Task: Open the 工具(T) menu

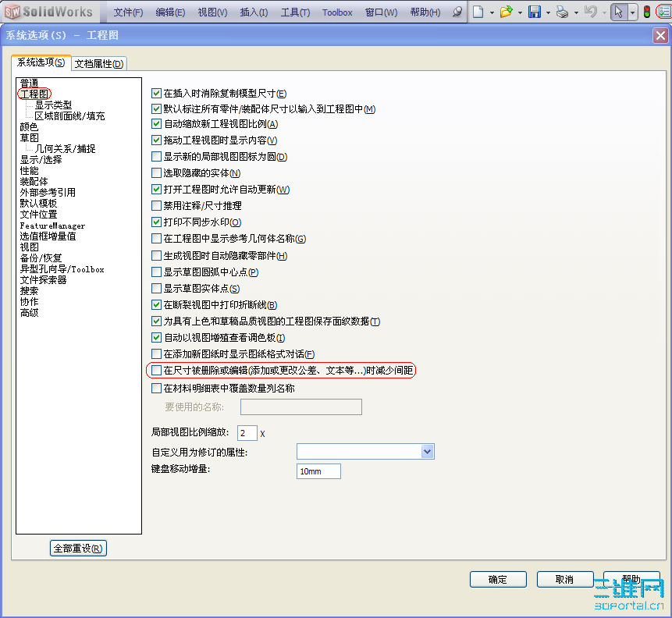Action: 295,12
